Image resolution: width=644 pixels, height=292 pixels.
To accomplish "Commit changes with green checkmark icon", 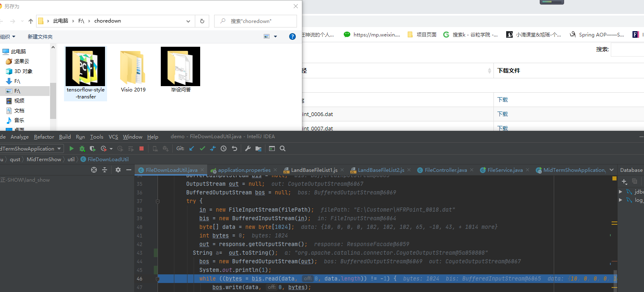I will (x=202, y=148).
